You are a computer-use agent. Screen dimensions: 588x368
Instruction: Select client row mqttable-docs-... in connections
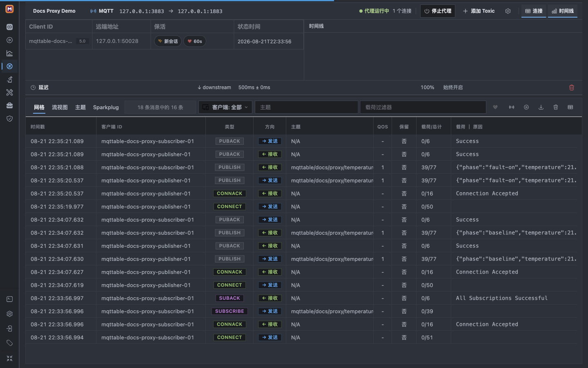coord(165,41)
